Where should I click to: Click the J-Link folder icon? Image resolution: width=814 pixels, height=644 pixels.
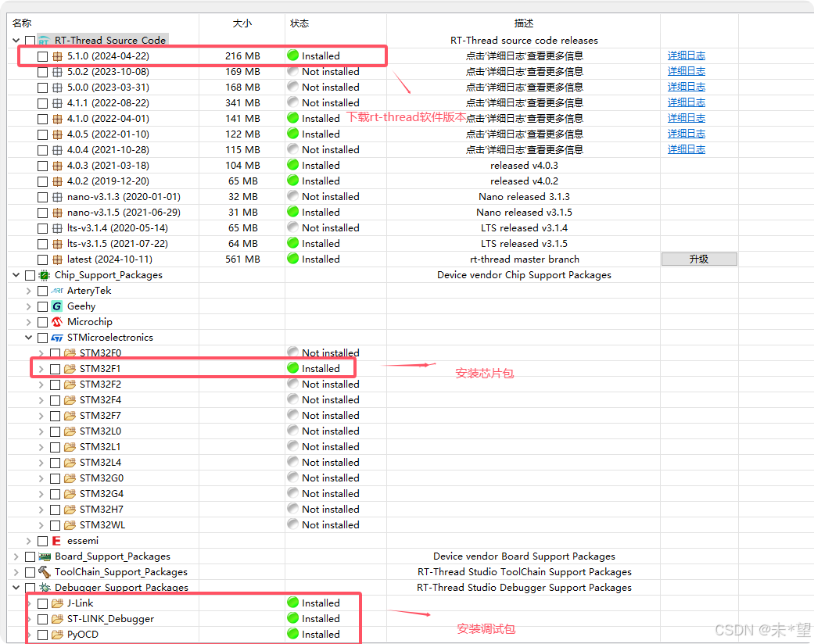pos(58,603)
